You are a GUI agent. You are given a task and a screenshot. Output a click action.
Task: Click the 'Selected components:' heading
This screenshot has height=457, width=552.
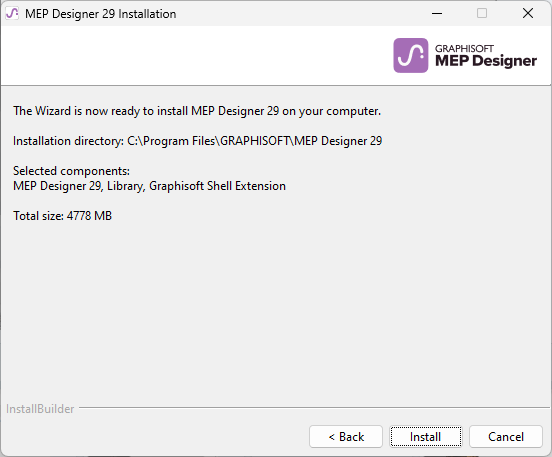[x=71, y=171]
